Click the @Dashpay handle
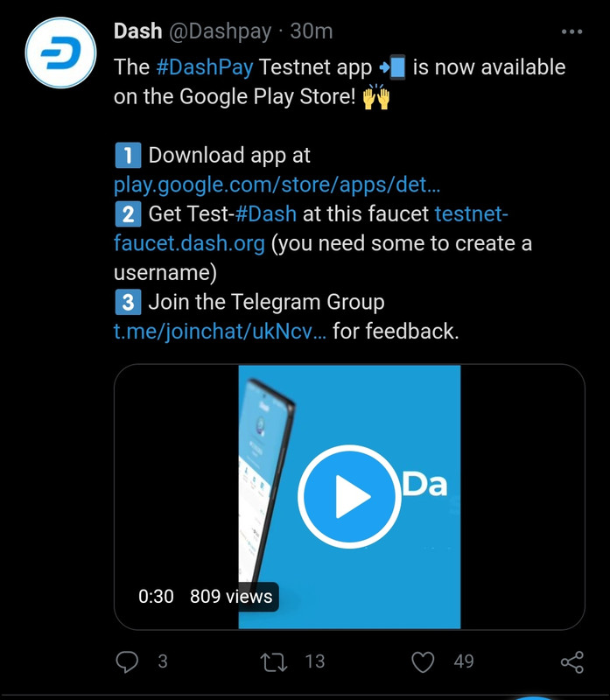This screenshot has width=610, height=700. tap(220, 32)
